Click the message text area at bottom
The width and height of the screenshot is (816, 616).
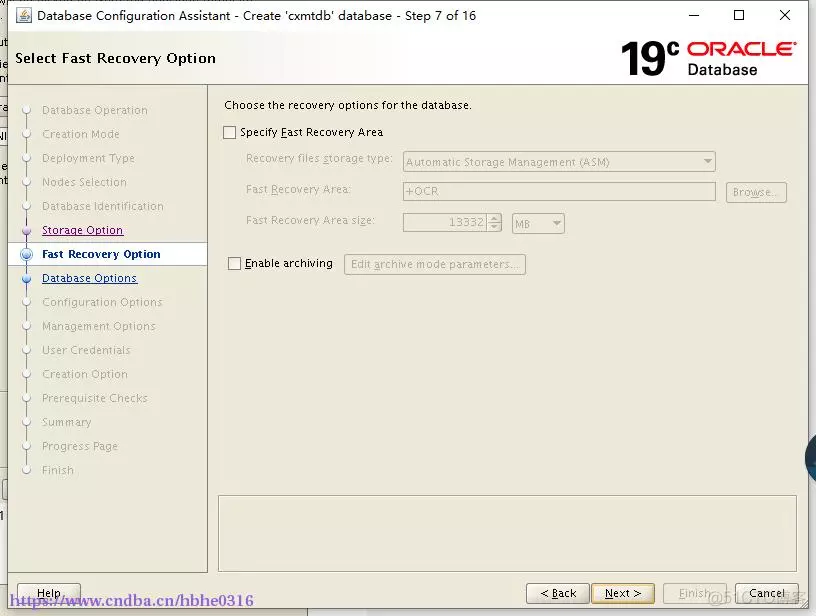tap(507, 533)
